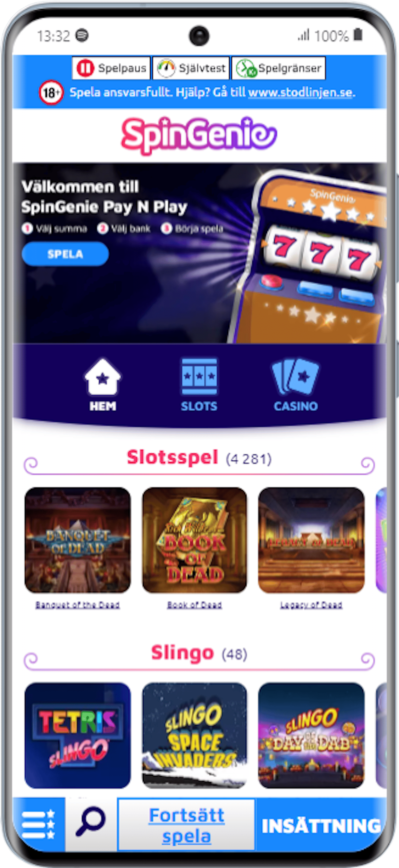The image size is (399, 868).
Task: Click the 18+ age restriction icon
Action: (x=51, y=92)
